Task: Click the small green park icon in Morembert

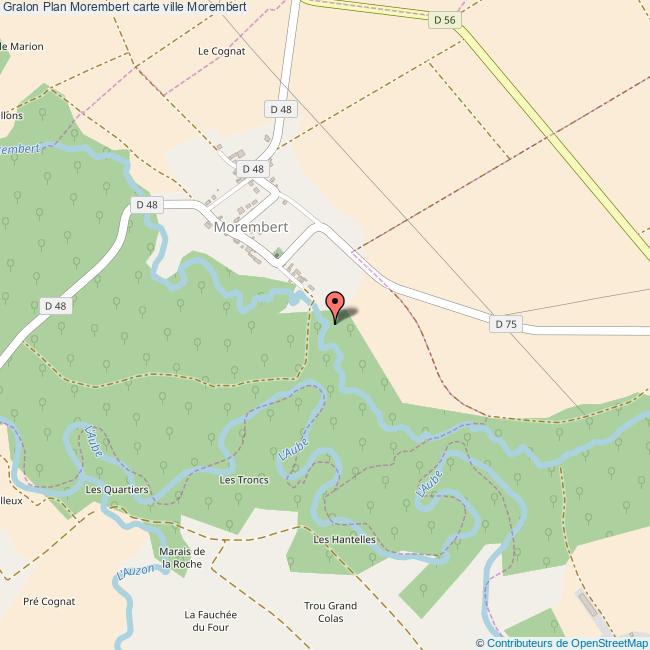Action: click(278, 252)
